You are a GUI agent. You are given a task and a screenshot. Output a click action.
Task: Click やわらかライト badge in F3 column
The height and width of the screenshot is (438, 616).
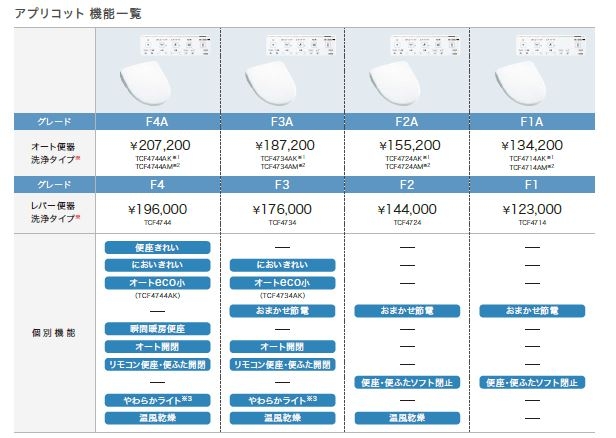pyautogui.click(x=282, y=400)
